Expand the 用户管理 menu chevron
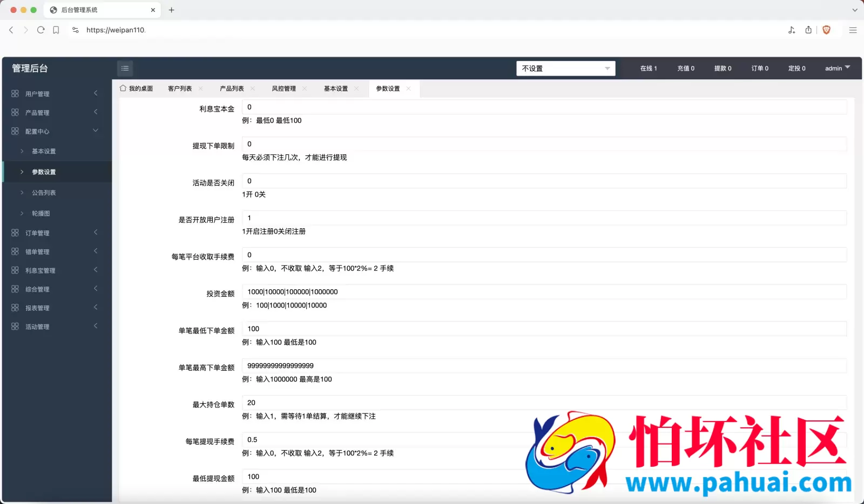864x504 pixels. click(96, 93)
